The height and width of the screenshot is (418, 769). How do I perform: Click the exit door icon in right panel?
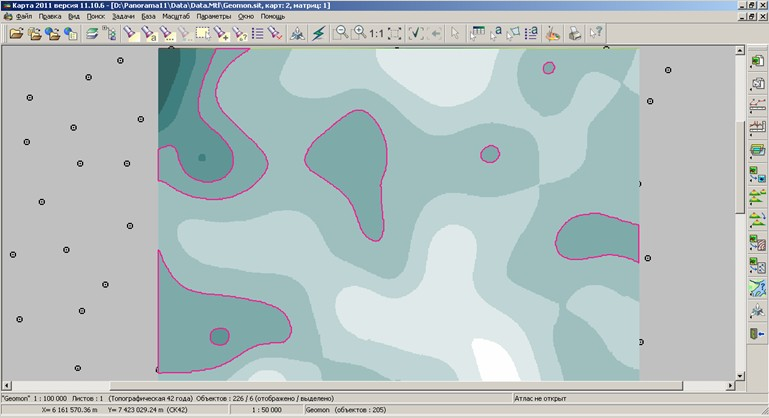tap(757, 334)
